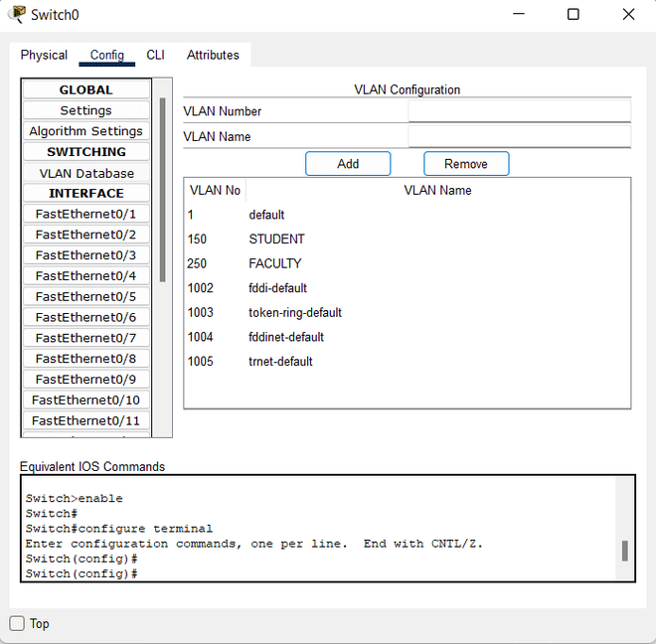This screenshot has height=644, width=656.
Task: Click the Add VLAN button
Action: 348,164
